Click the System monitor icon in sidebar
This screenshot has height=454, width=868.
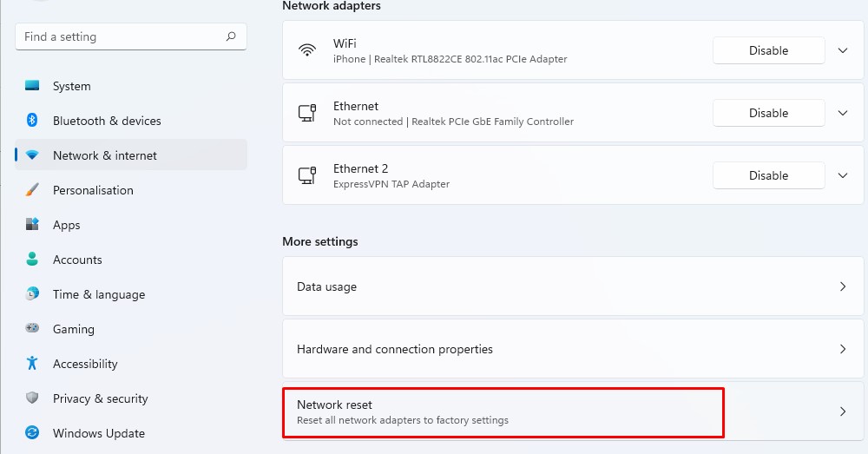tap(32, 86)
